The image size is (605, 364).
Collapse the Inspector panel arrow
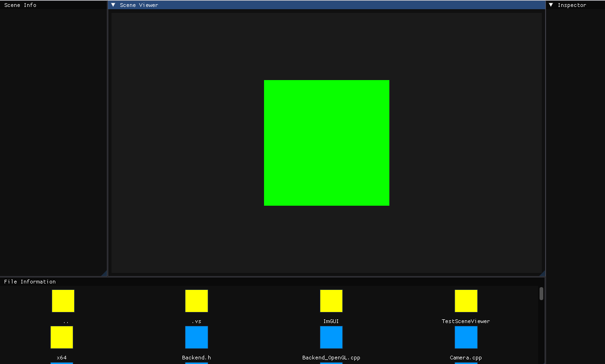551,5
